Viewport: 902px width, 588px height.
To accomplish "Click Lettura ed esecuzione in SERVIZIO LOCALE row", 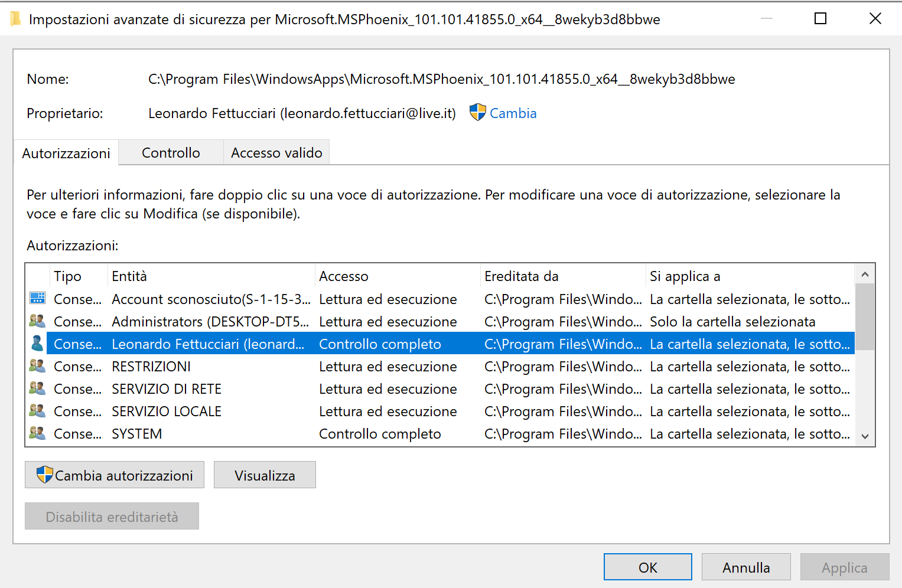I will click(388, 411).
